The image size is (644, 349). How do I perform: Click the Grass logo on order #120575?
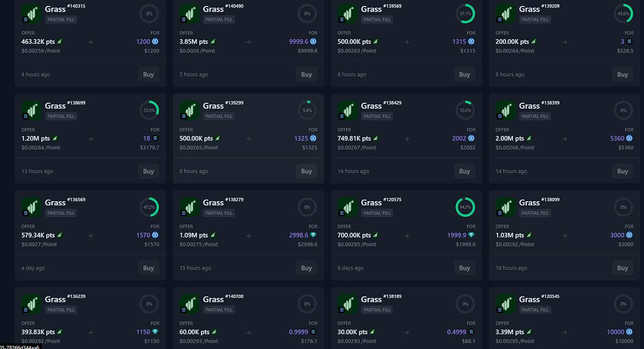pyautogui.click(x=348, y=207)
